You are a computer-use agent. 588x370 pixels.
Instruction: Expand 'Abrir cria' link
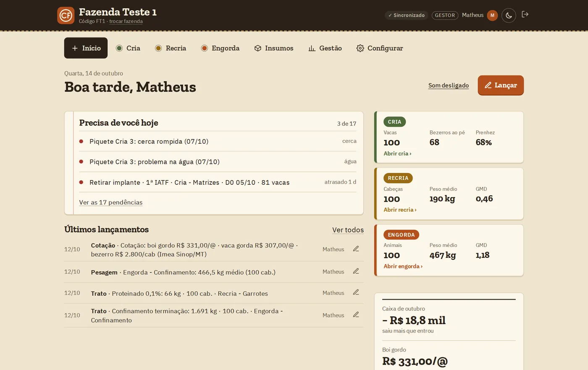(x=397, y=154)
